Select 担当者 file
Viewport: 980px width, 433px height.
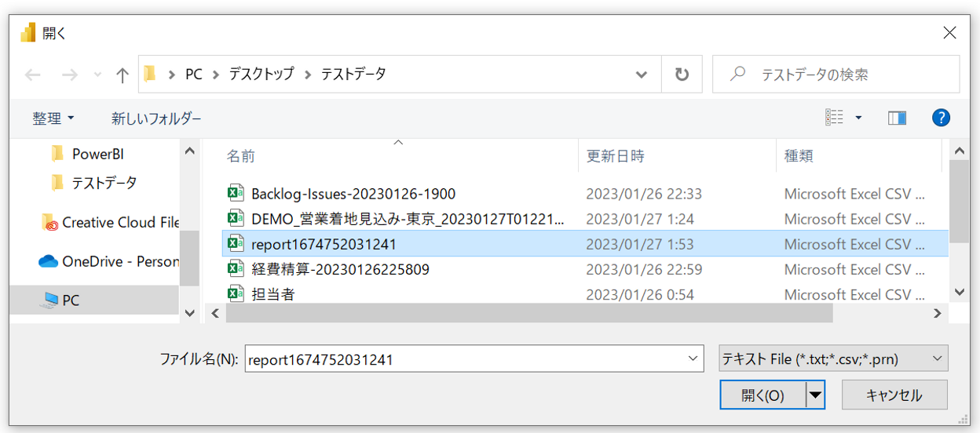point(272,294)
